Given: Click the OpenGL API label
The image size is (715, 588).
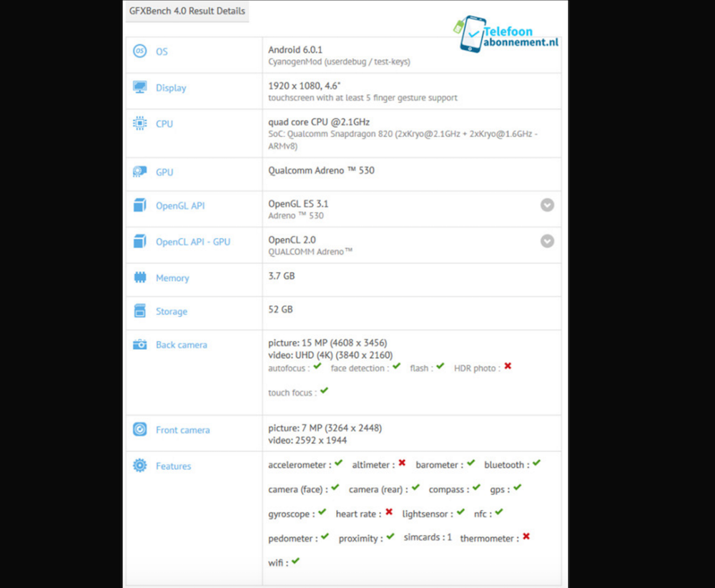Looking at the screenshot, I should coord(181,206).
